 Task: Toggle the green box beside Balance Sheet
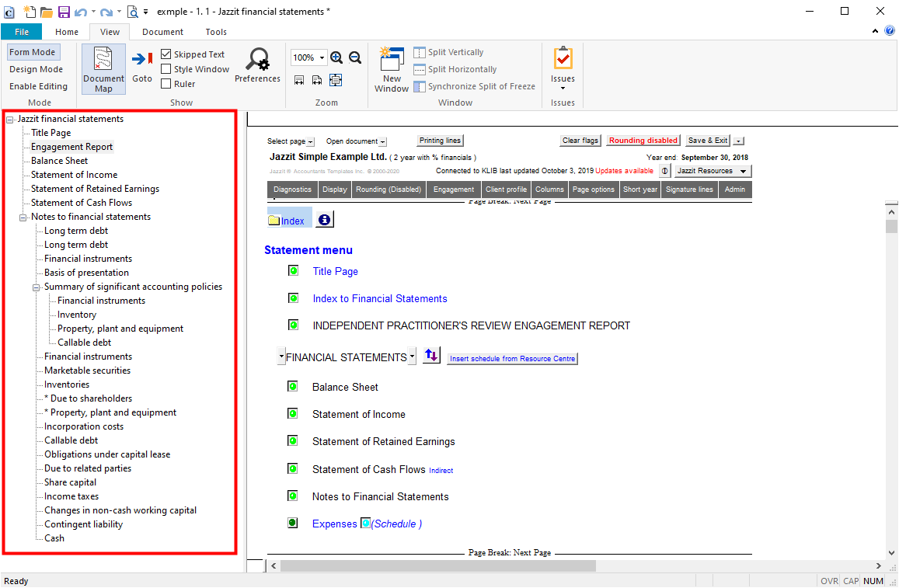pos(292,386)
